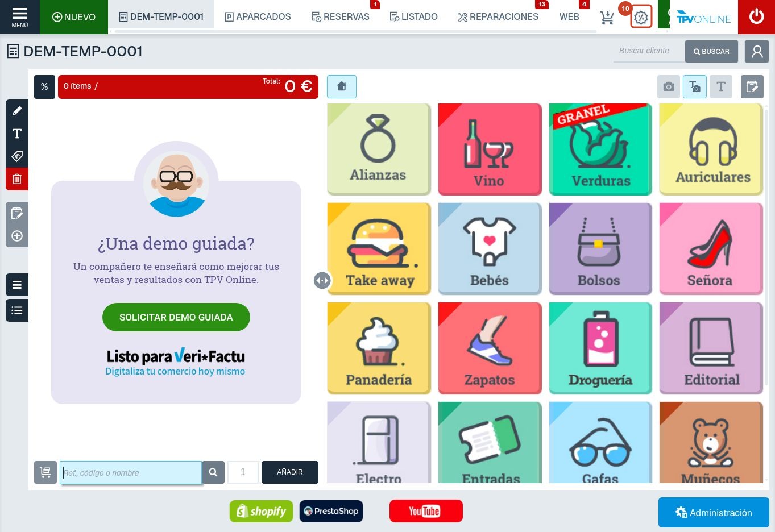
Task: Open the Shopify integration link
Action: (261, 511)
